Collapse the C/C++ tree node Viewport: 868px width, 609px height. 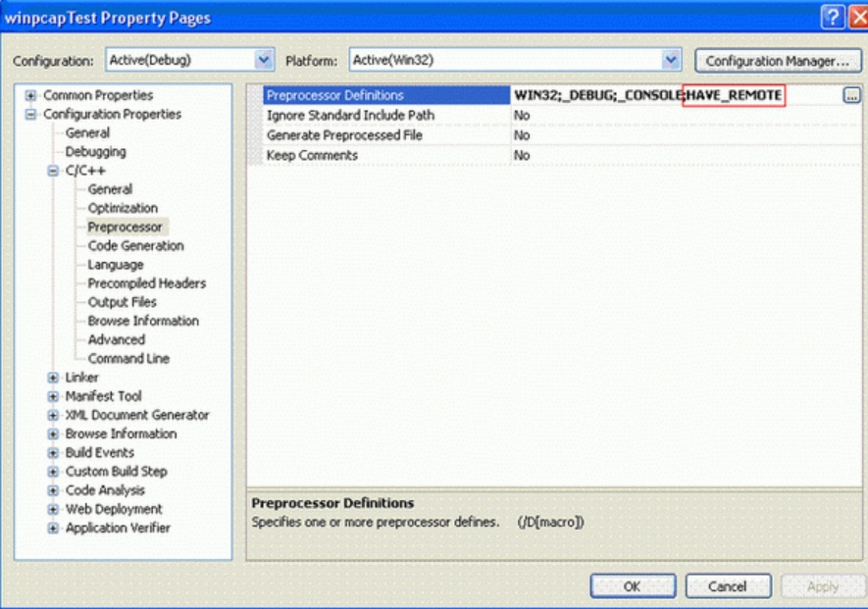point(53,171)
